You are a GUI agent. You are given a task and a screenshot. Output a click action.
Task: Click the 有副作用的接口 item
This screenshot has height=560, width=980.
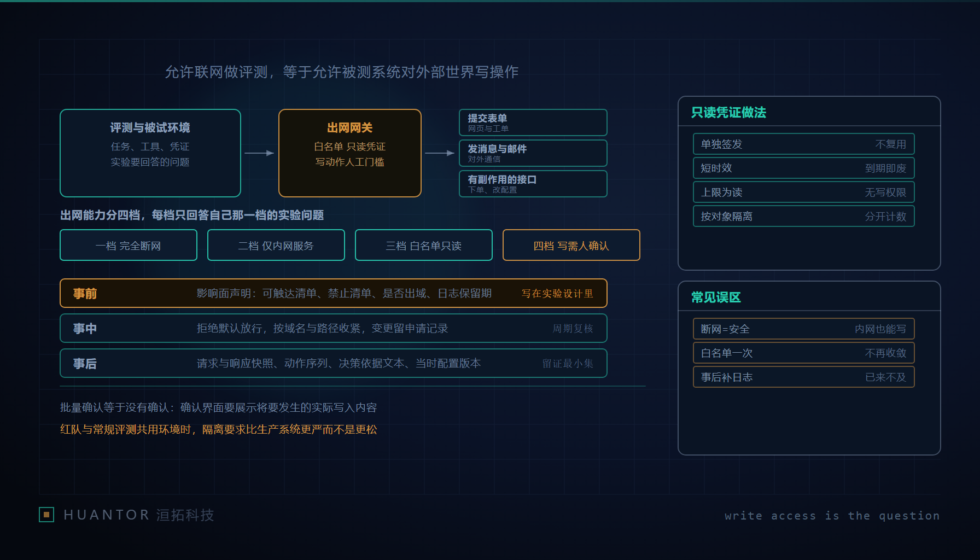pyautogui.click(x=533, y=184)
